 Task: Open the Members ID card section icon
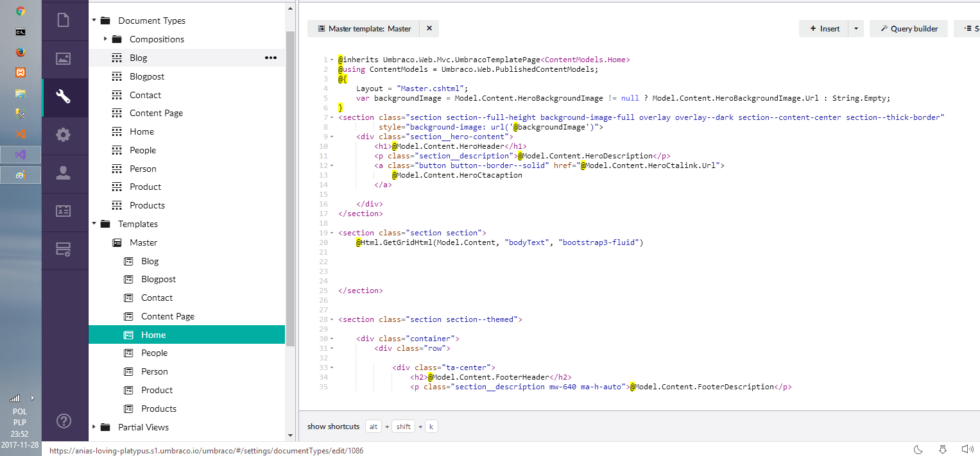[64, 210]
